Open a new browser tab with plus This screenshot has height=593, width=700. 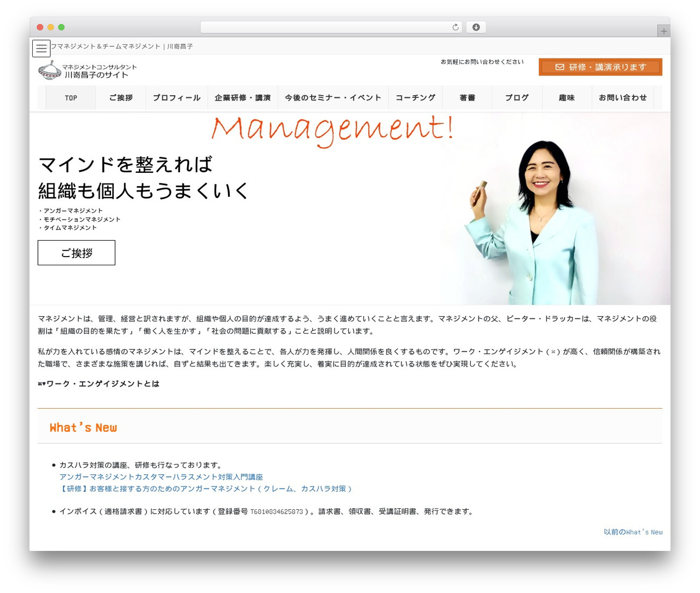pyautogui.click(x=663, y=31)
